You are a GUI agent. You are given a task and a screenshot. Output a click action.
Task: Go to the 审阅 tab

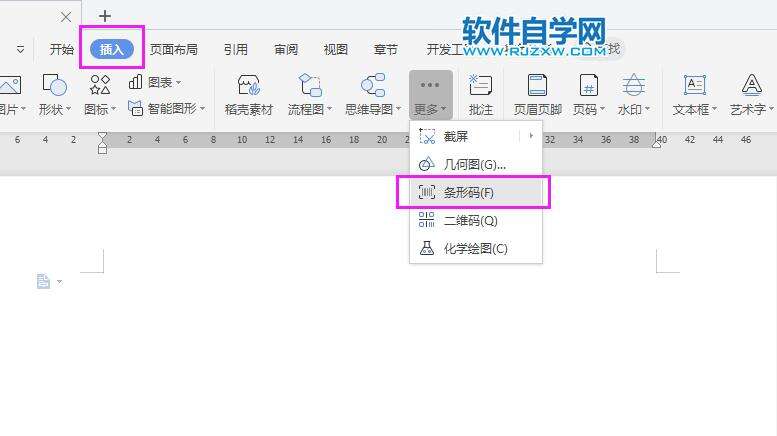tap(286, 49)
